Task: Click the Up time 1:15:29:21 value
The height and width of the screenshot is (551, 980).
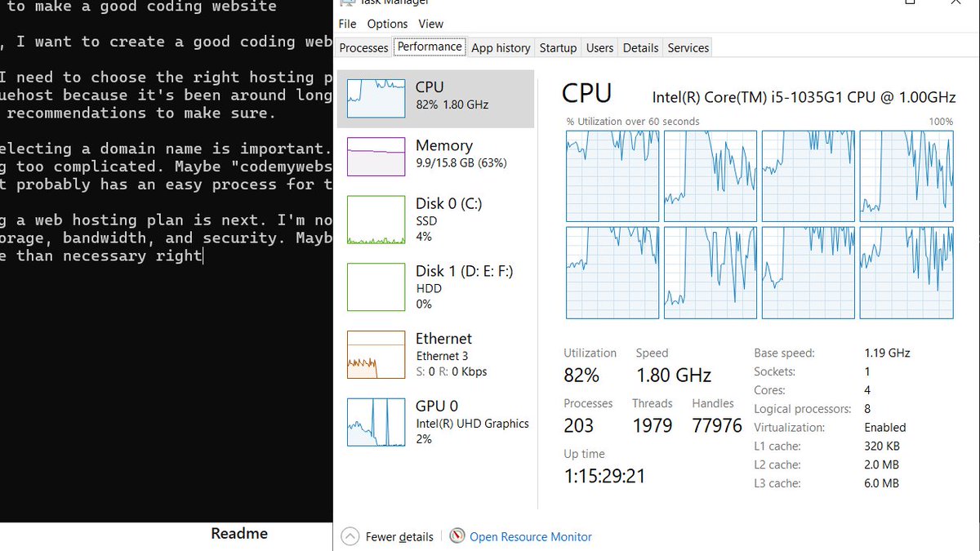Action: click(x=604, y=476)
